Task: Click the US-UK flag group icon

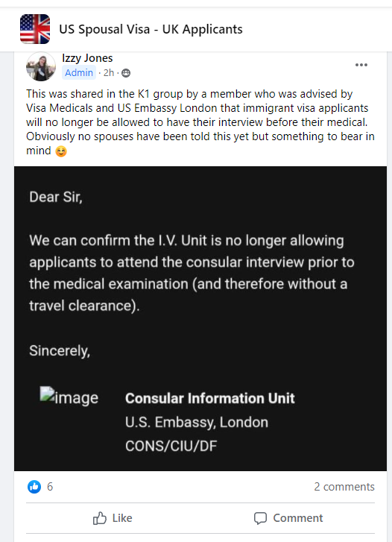Action: coord(35,29)
